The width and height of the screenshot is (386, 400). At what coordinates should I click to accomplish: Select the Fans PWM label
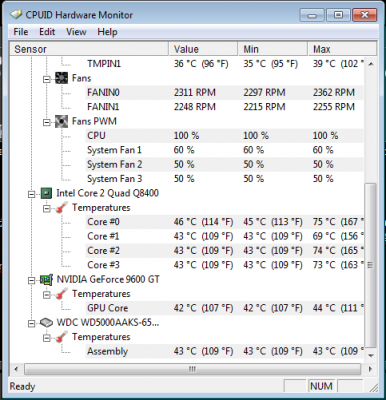point(94,121)
